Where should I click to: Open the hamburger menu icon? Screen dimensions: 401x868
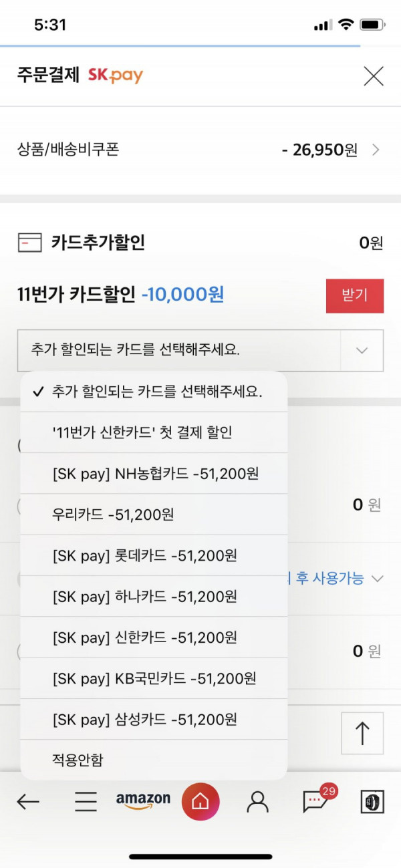(x=86, y=802)
